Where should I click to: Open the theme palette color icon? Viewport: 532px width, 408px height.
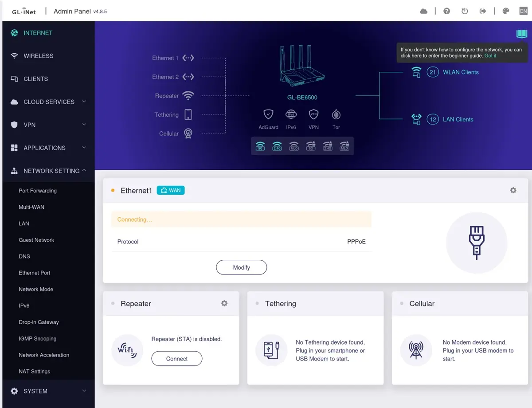[x=506, y=11]
